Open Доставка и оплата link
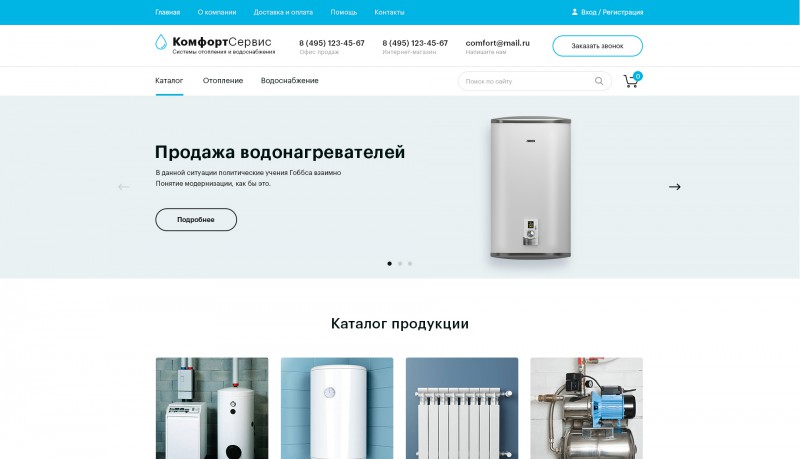 pos(283,12)
